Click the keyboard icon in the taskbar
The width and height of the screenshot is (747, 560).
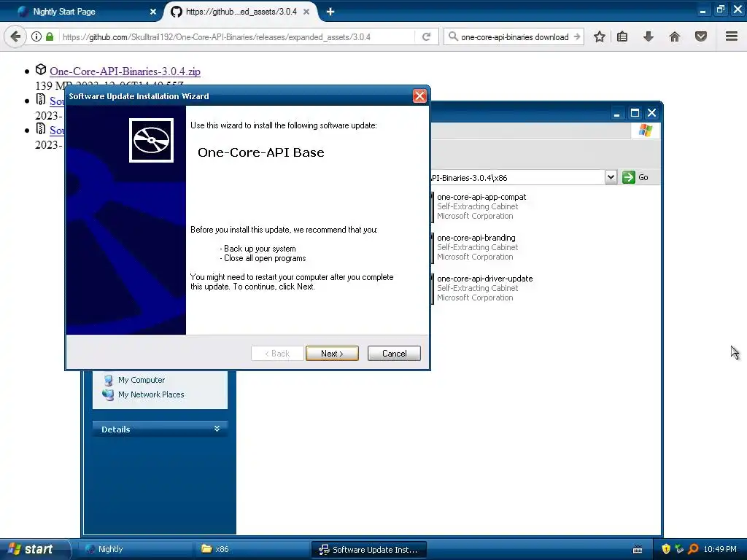point(638,550)
